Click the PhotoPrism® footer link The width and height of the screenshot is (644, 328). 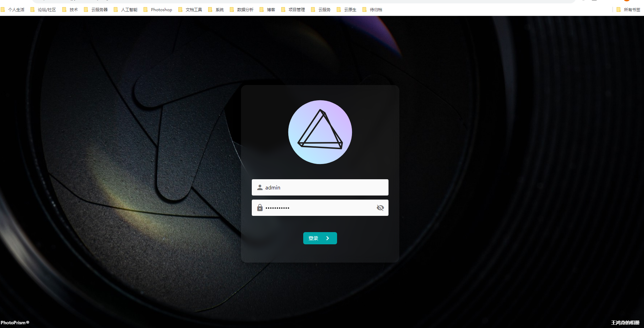(15, 323)
